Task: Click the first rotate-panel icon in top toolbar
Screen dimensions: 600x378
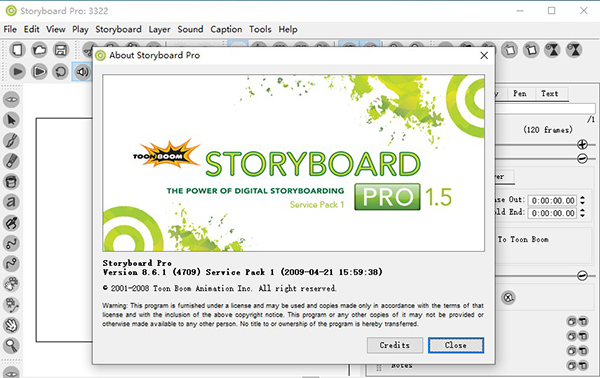Action: pyautogui.click(x=509, y=50)
